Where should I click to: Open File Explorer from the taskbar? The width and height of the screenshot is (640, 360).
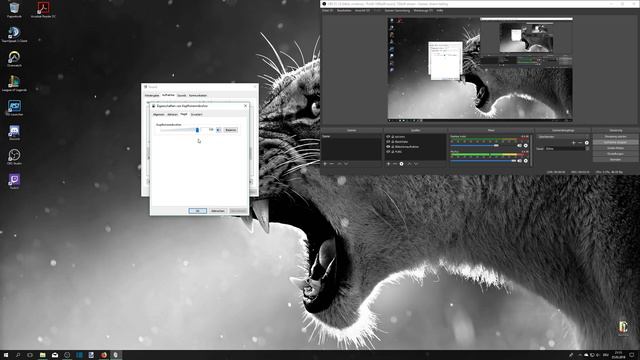tap(42, 355)
